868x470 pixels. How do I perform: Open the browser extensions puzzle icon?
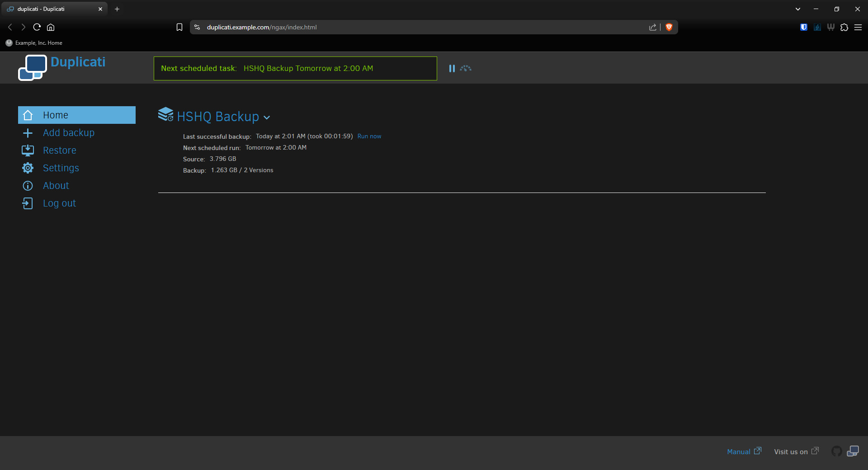coord(844,27)
